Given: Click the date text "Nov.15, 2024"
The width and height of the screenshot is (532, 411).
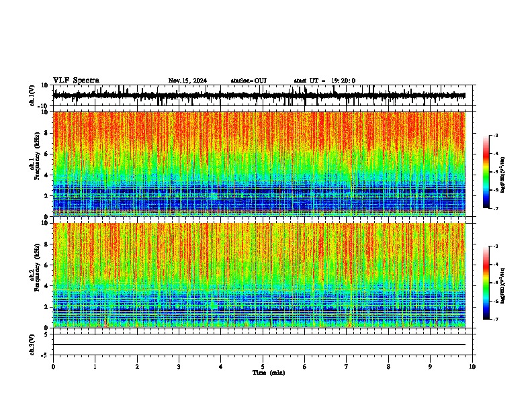Looking at the screenshot, I should pos(187,81).
